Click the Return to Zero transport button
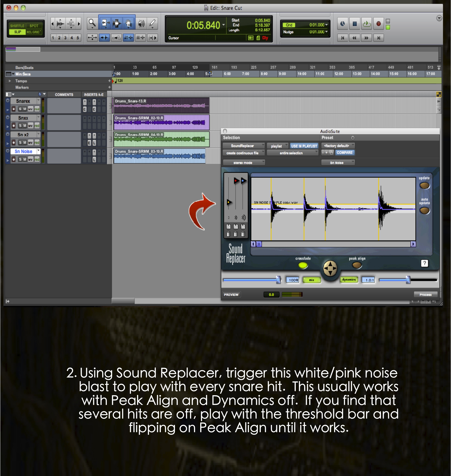The height and width of the screenshot is (476, 451). click(343, 38)
